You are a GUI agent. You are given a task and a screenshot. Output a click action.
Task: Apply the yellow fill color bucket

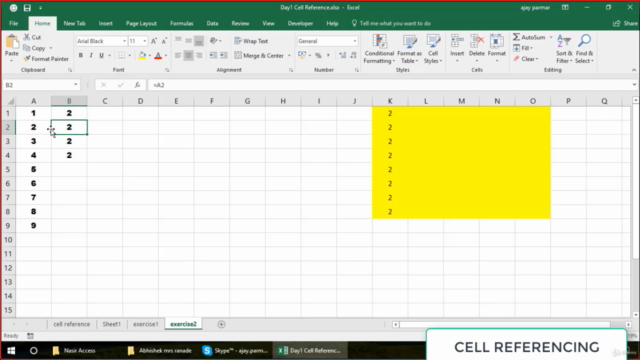click(142, 56)
